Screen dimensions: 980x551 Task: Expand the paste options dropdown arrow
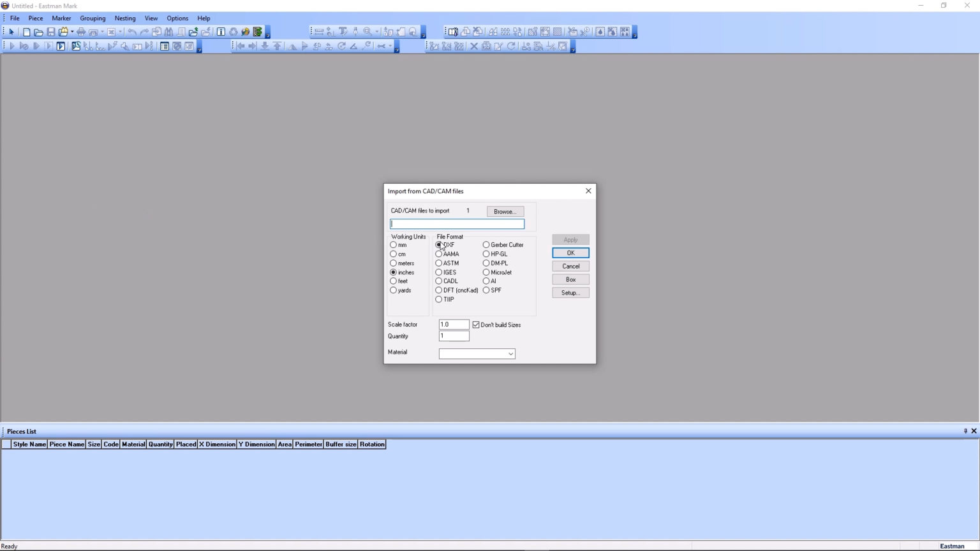tap(71, 31)
